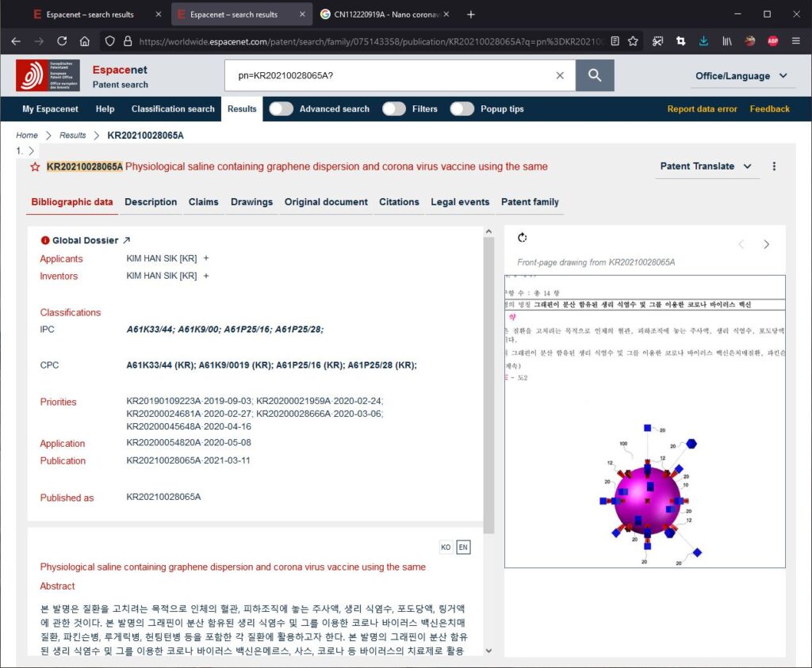The height and width of the screenshot is (668, 812).
Task: Clear the search query with X icon
Action: click(560, 75)
